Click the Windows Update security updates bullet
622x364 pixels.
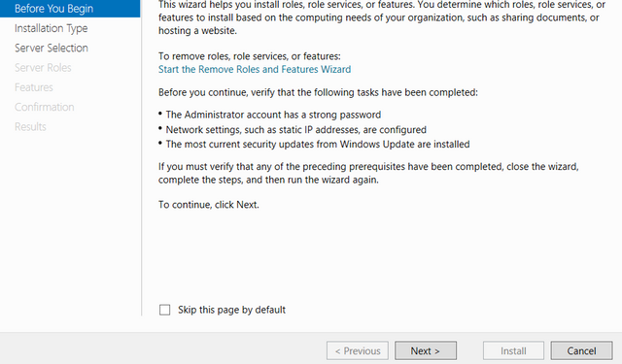pyautogui.click(x=318, y=145)
